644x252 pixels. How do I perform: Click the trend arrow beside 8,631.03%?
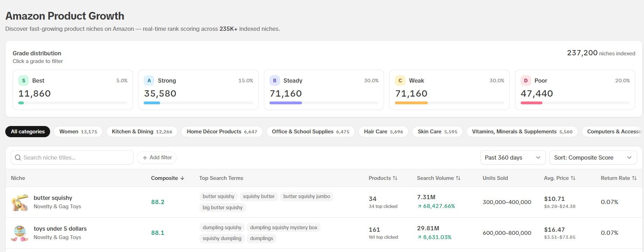point(419,237)
